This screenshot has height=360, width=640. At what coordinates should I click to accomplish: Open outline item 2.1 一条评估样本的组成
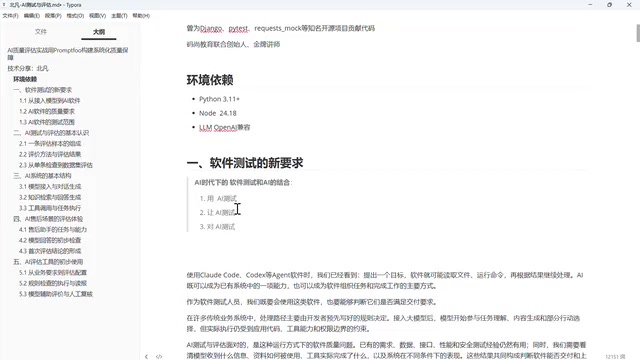pyautogui.click(x=50, y=143)
